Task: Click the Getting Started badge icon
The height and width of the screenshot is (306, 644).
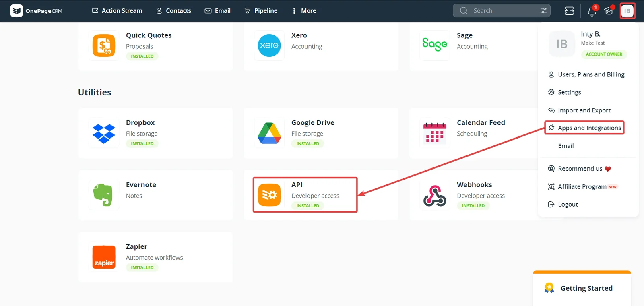Action: (x=549, y=288)
